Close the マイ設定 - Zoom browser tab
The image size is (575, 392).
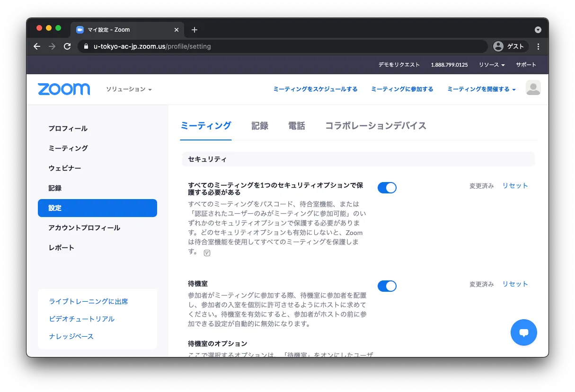click(177, 30)
